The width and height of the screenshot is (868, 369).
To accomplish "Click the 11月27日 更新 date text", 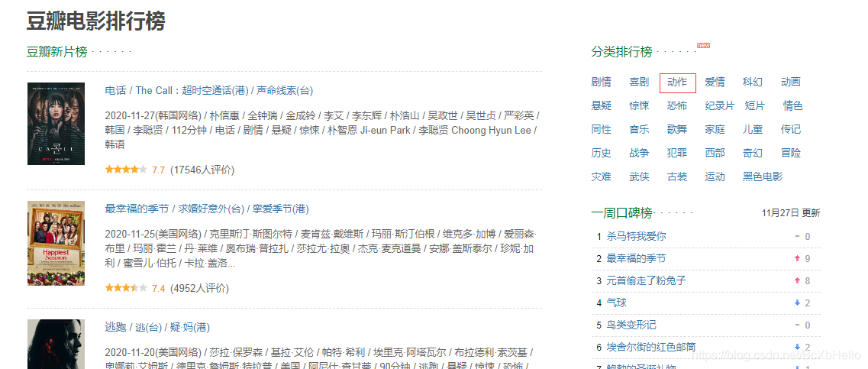I will point(791,212).
